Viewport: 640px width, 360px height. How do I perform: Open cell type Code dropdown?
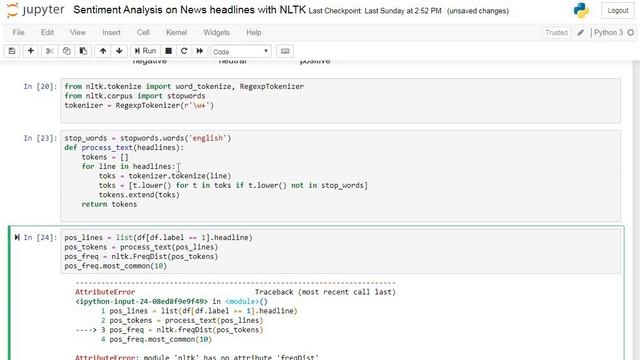241,51
